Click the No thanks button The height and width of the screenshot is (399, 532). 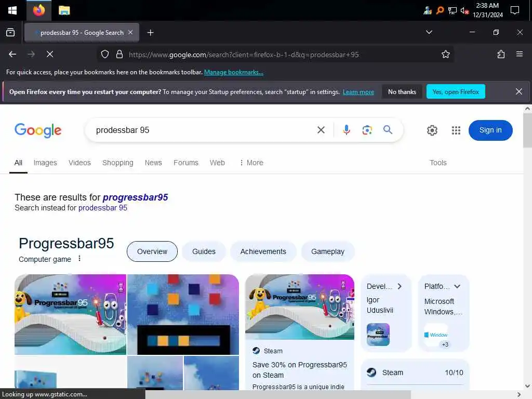(402, 91)
